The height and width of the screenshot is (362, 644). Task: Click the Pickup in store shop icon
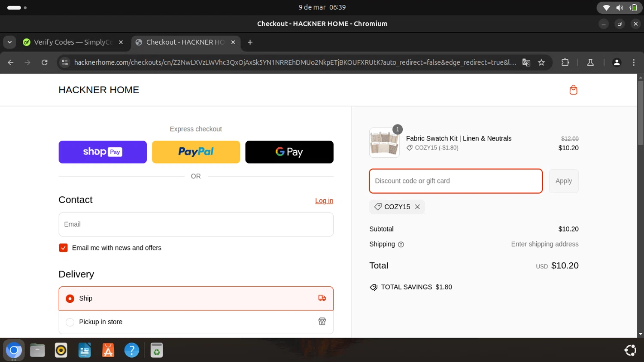pyautogui.click(x=322, y=322)
